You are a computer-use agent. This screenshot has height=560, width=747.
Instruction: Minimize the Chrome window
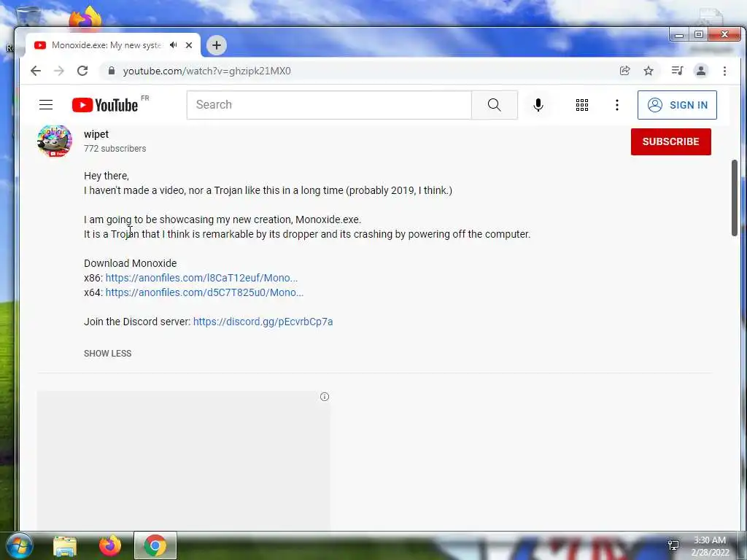point(679,35)
